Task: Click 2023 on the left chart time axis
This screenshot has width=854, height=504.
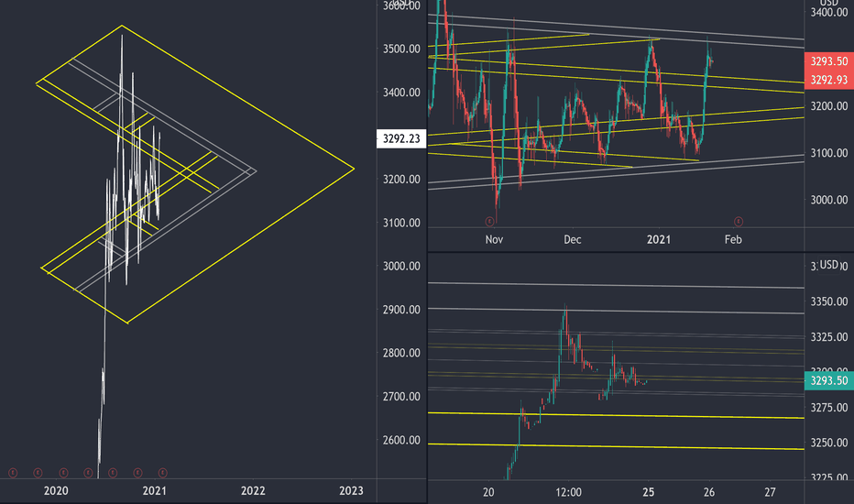Action: 351,491
